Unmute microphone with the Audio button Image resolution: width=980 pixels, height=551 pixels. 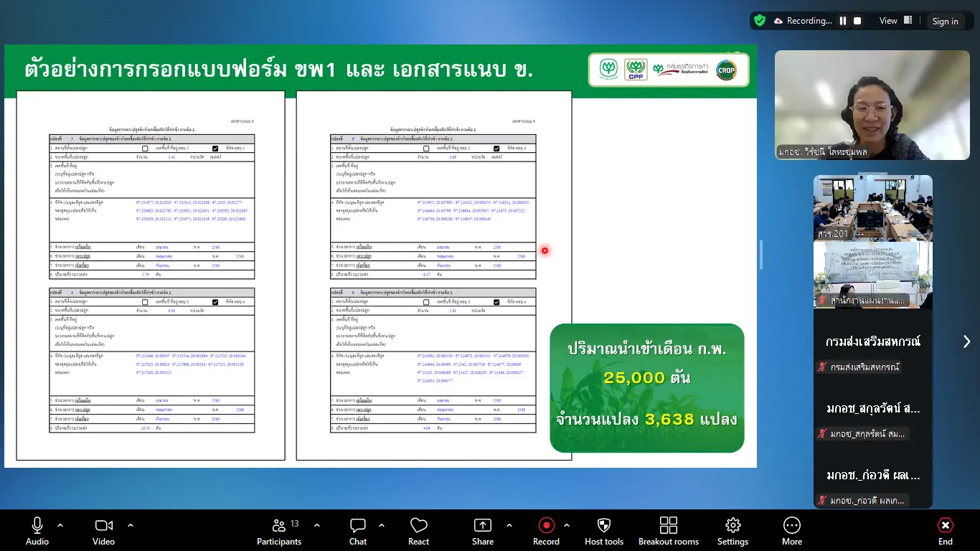(37, 531)
